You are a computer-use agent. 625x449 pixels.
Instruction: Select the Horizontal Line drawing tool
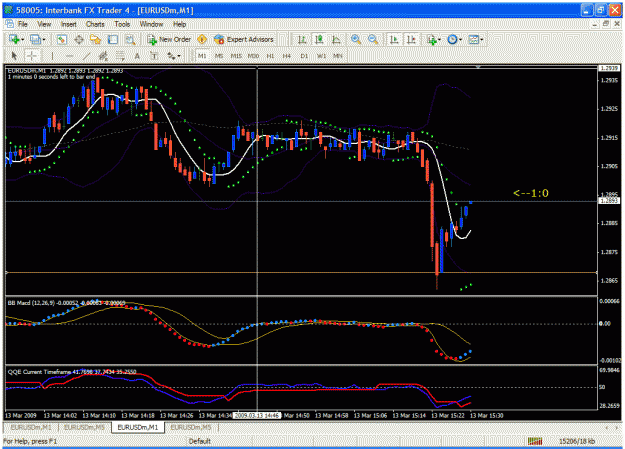(x=69, y=56)
